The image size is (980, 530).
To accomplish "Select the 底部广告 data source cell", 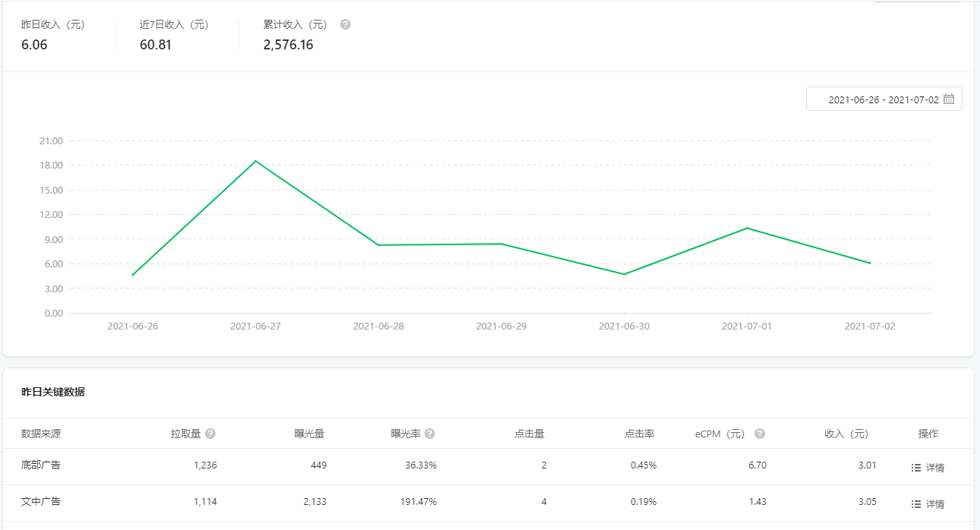I will click(x=41, y=465).
